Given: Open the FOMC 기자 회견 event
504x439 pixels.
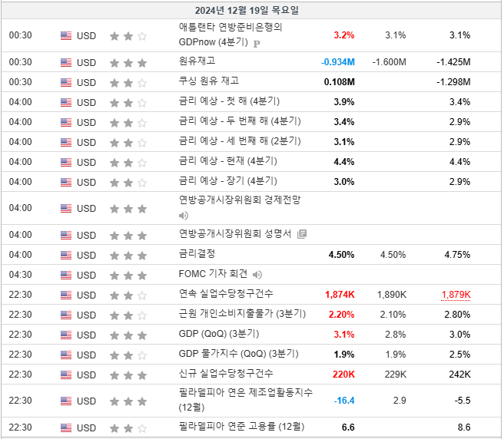Looking at the screenshot, I should (x=213, y=274).
